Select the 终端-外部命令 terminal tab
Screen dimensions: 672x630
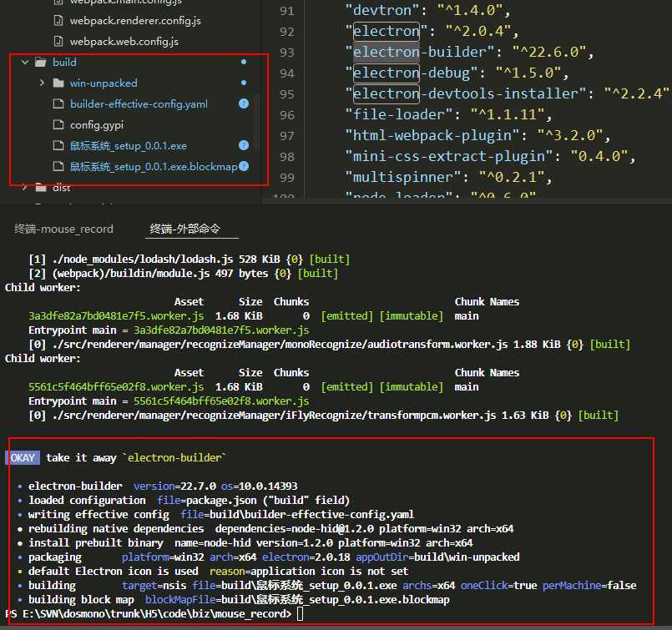184,229
